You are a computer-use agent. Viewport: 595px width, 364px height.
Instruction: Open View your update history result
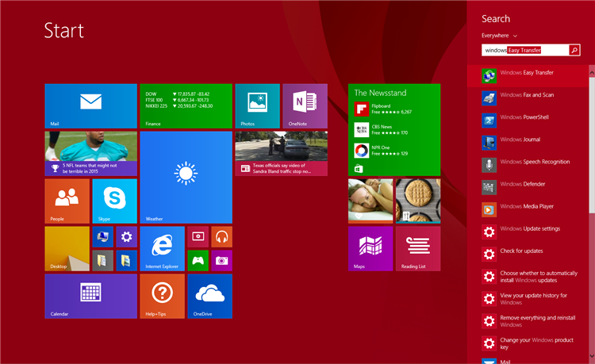click(x=528, y=299)
